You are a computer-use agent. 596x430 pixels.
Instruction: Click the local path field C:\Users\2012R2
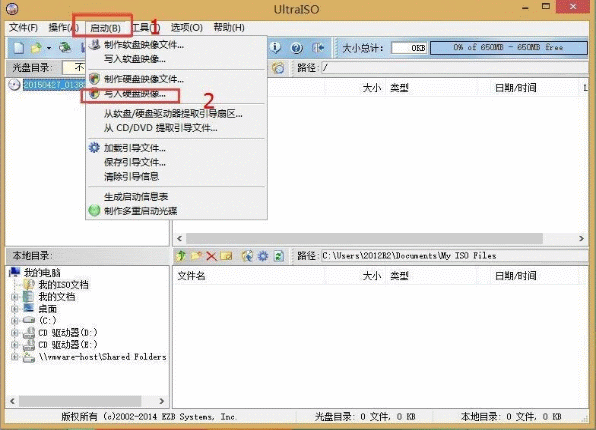pyautogui.click(x=454, y=256)
